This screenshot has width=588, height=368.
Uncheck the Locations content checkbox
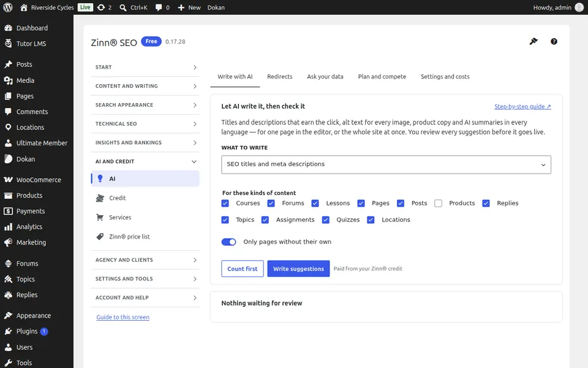point(371,220)
